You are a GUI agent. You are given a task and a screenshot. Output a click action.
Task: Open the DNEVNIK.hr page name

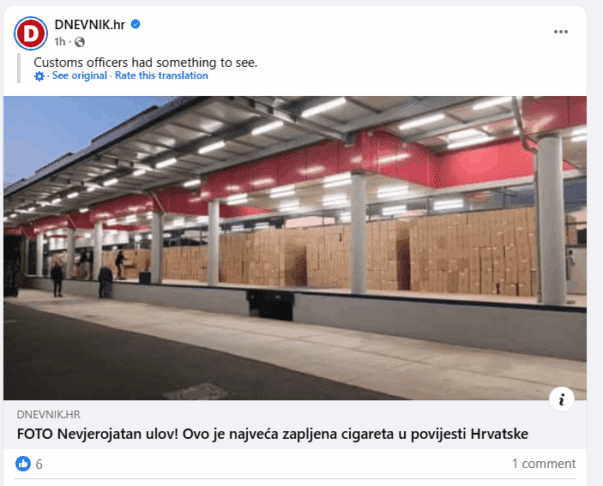(x=90, y=25)
